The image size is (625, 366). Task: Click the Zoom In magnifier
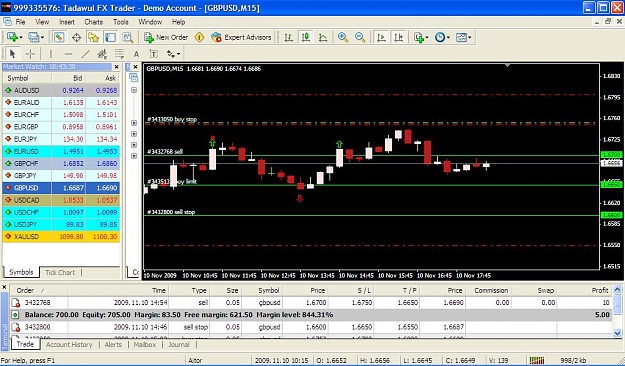pos(343,37)
